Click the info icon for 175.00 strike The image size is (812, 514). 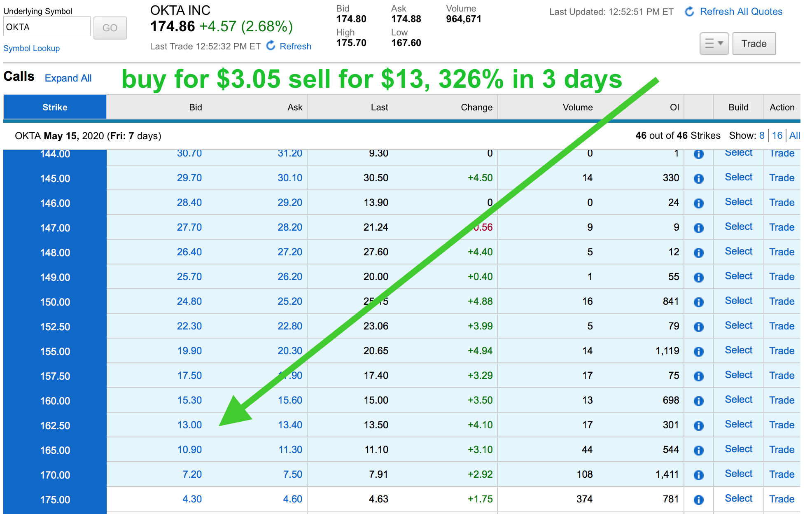[698, 500]
